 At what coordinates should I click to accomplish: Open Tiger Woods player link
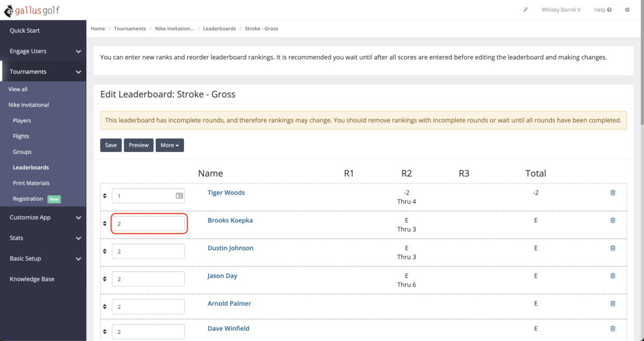(x=226, y=192)
